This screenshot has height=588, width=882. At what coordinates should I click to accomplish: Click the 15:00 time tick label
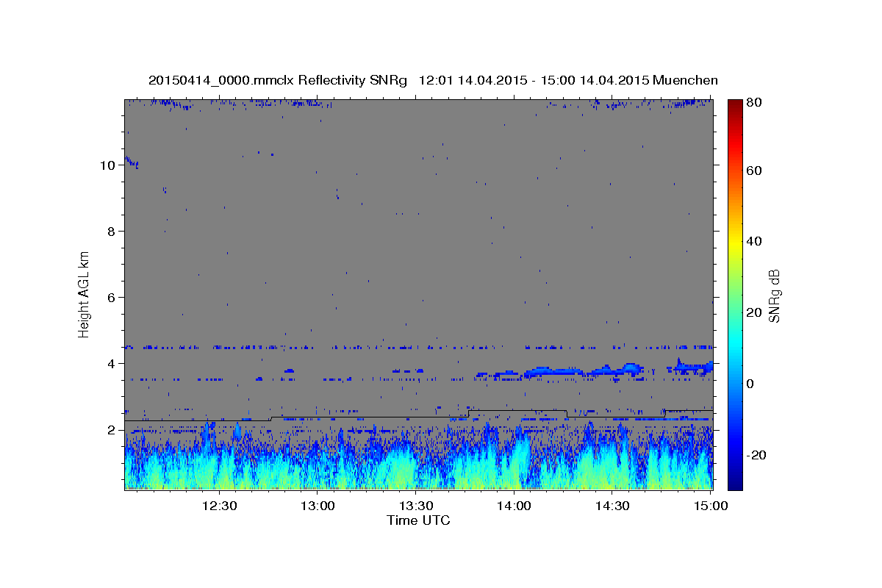coord(710,506)
